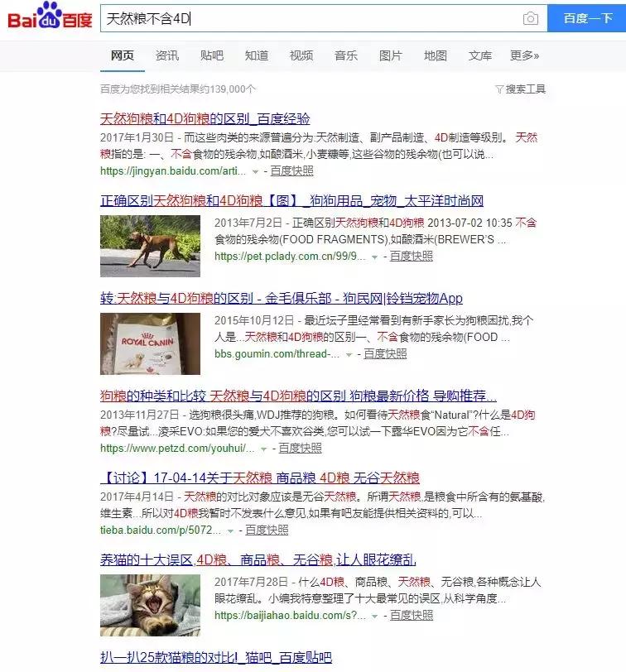The image size is (626, 672).
Task: Open jingyan.baidu.com URL link
Action: point(173,171)
